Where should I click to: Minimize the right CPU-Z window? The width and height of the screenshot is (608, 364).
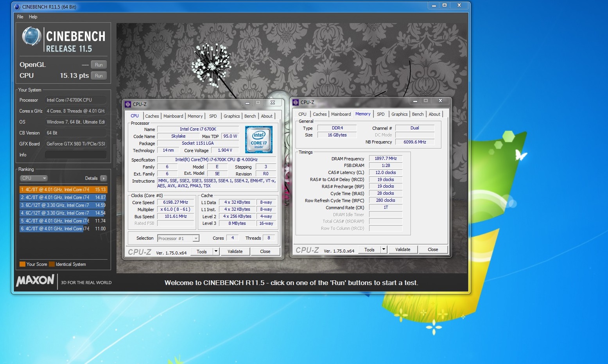pyautogui.click(x=415, y=101)
